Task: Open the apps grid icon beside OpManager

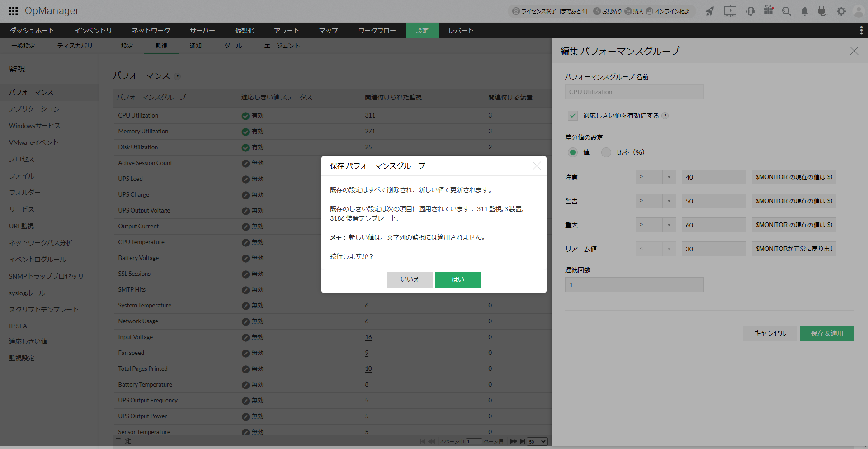Action: click(14, 11)
